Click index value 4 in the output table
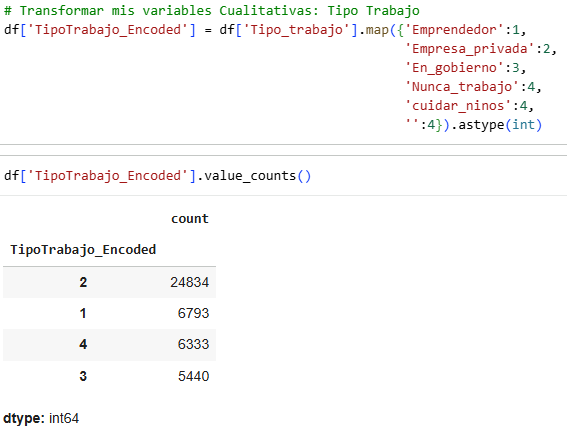 click(x=83, y=344)
